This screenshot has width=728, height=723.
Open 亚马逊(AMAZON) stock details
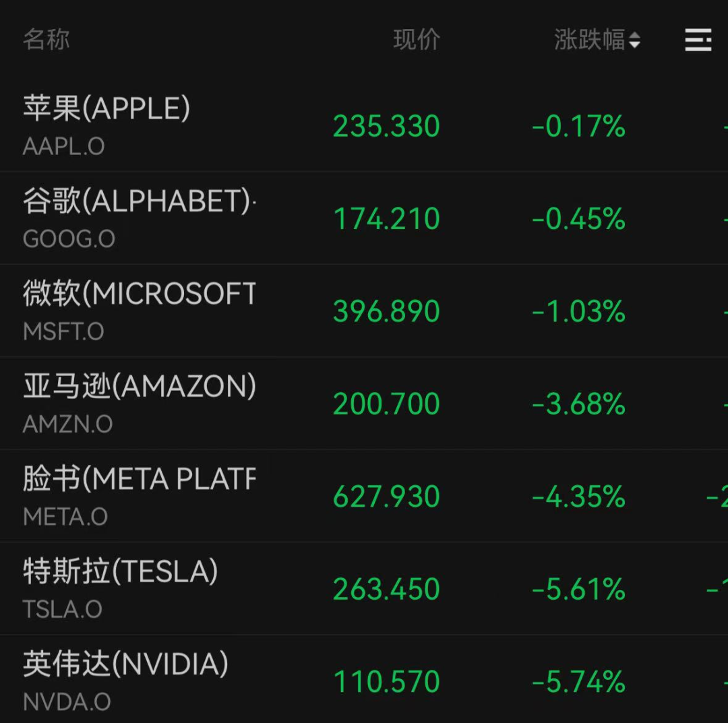click(139, 387)
